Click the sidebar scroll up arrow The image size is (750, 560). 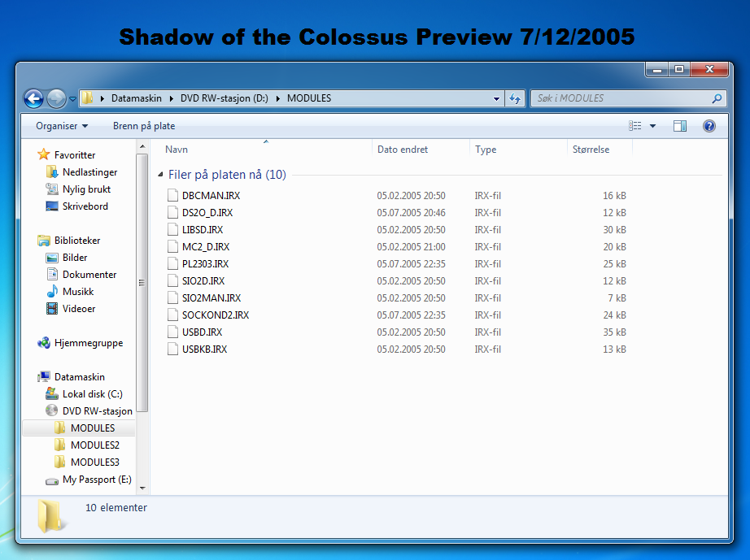coord(142,146)
